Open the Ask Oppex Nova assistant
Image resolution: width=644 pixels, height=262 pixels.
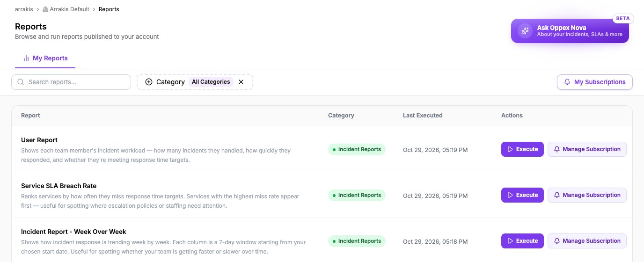pos(570,31)
